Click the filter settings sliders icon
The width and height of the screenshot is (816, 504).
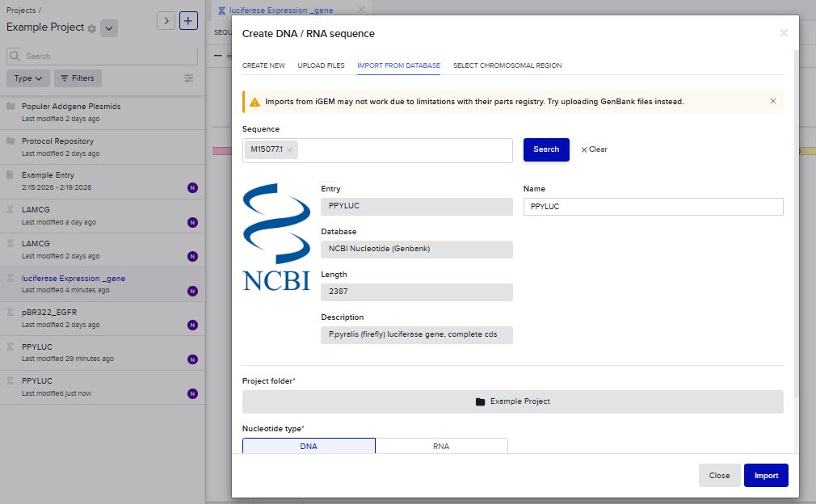(189, 78)
